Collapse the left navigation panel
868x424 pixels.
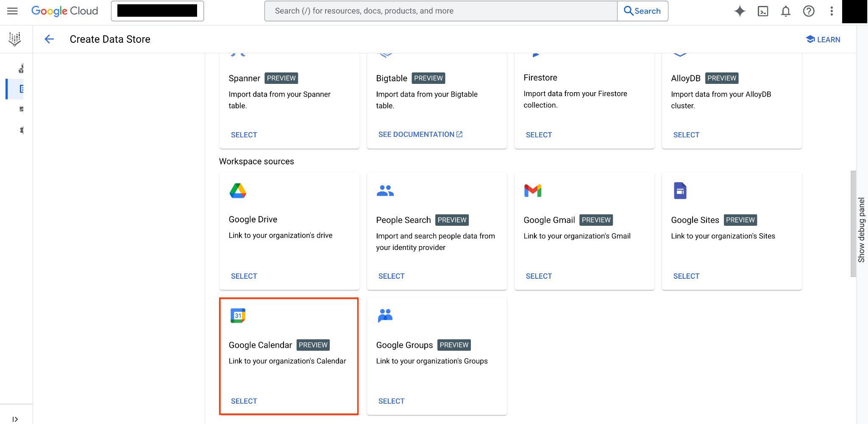coord(15,418)
